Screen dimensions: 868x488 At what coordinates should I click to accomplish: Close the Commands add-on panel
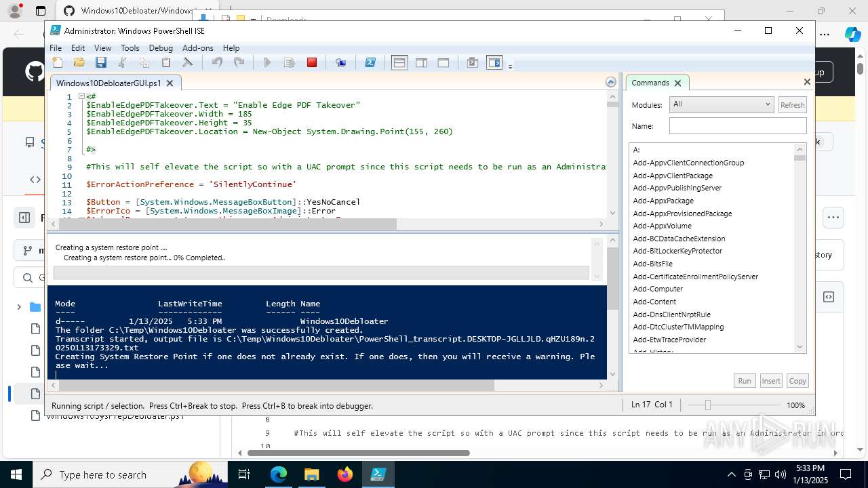(807, 82)
